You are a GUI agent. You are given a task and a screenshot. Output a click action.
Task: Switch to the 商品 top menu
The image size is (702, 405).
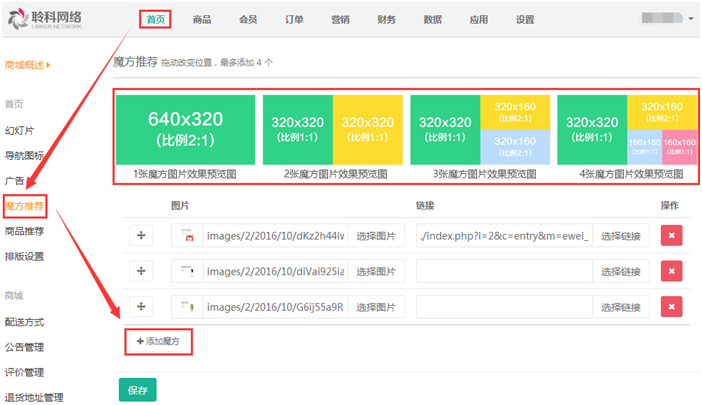point(202,20)
